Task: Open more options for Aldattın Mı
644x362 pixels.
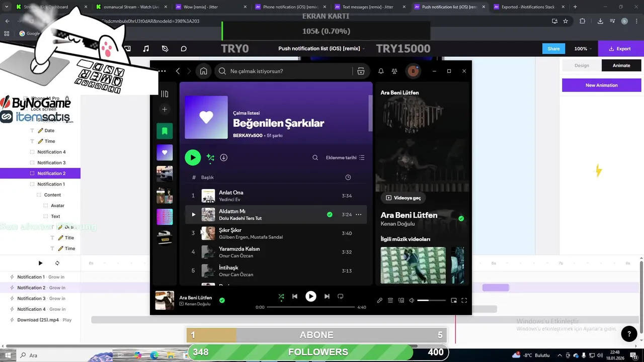Action: (x=359, y=215)
